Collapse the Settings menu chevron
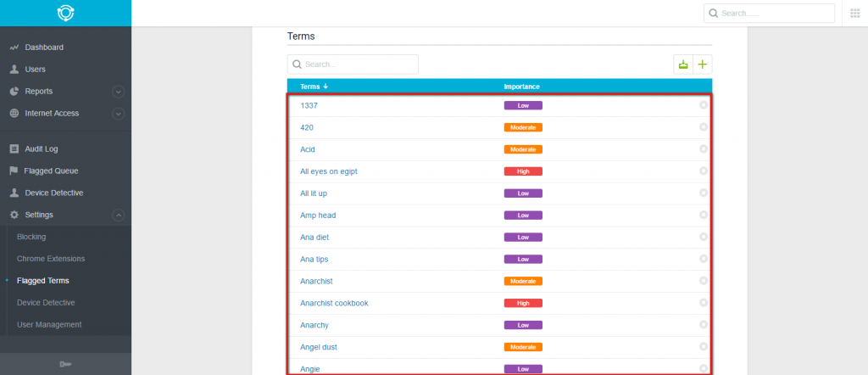Screen dimensions: 868x375 point(118,215)
